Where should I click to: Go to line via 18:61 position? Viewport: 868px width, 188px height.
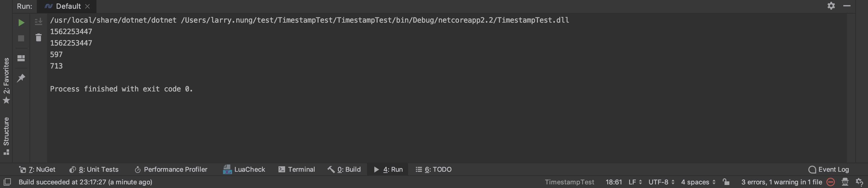pyautogui.click(x=614, y=182)
